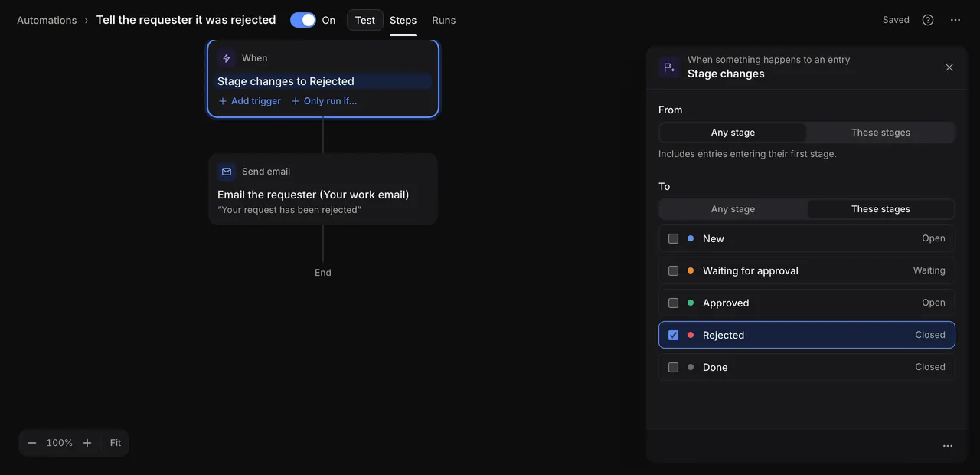The width and height of the screenshot is (980, 475).
Task: Click the Waiting status label
Action: click(x=929, y=270)
